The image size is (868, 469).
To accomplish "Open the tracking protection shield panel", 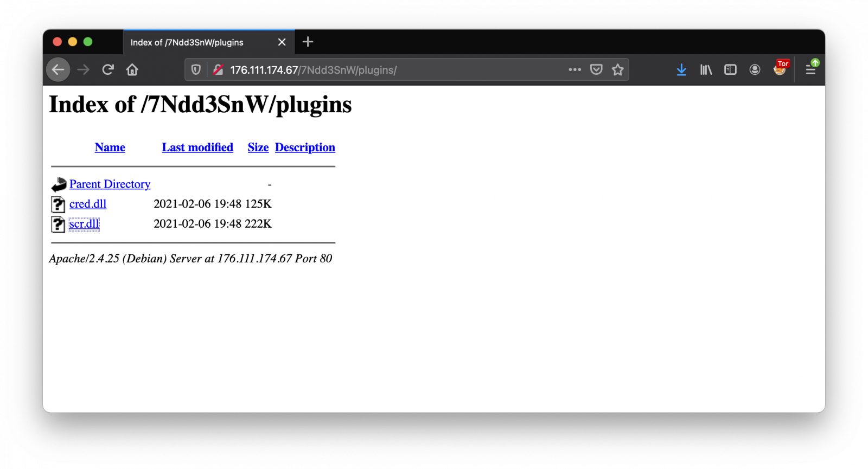I will 196,70.
